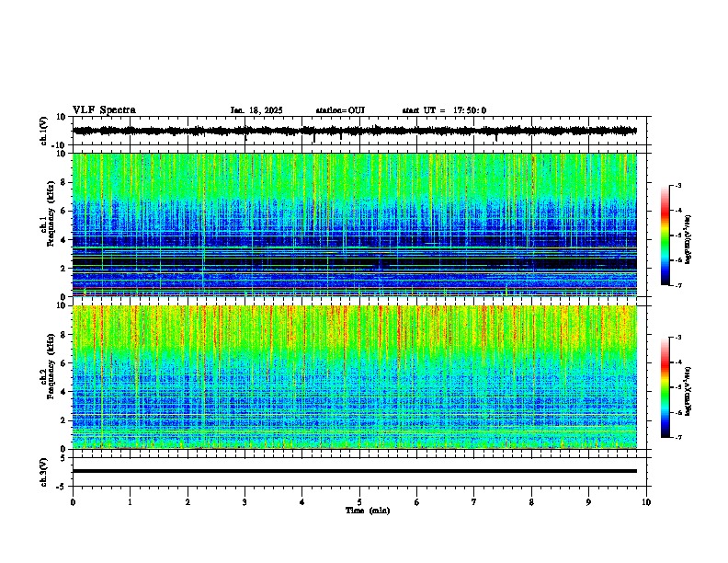This screenshot has width=728, height=563.
Task: Select the "start UT = 17:50:0" header text
Action: coord(444,110)
